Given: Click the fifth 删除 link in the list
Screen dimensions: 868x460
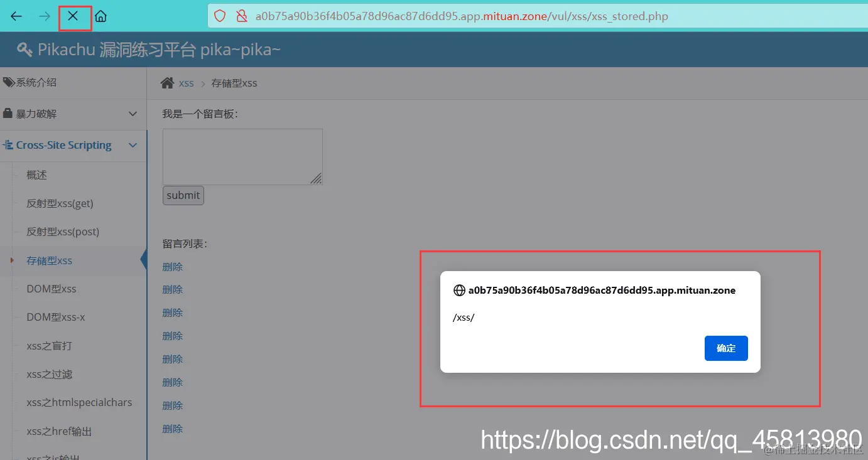Looking at the screenshot, I should click(x=173, y=359).
